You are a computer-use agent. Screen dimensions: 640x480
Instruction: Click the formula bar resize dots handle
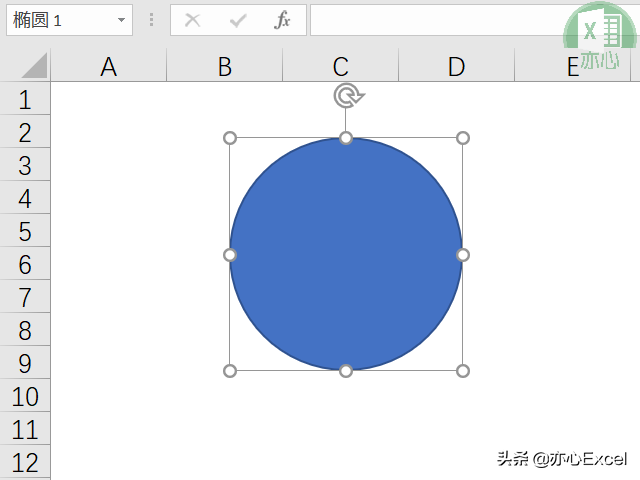pos(151,20)
